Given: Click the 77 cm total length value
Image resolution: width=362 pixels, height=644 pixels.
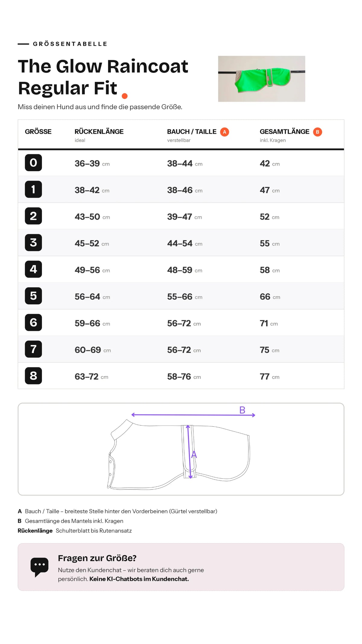Looking at the screenshot, I should (269, 376).
